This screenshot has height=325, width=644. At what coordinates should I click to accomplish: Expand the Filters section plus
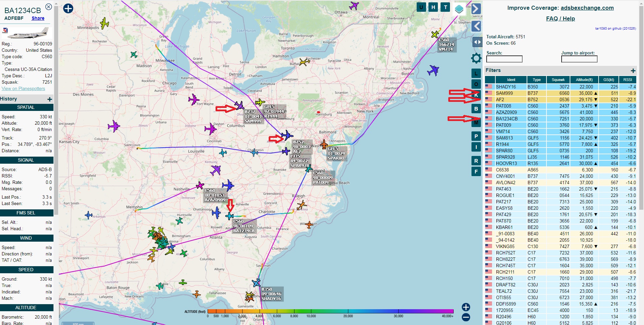tap(633, 71)
